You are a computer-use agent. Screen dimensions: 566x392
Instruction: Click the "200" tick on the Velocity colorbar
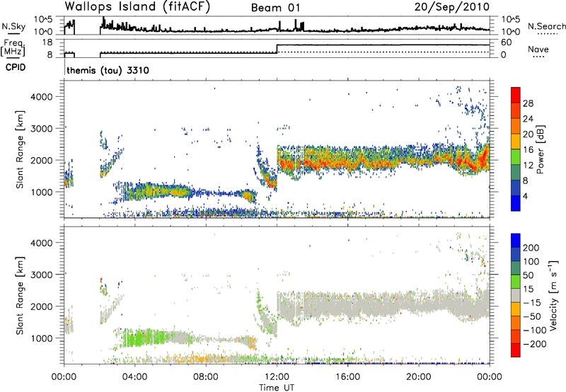(531, 248)
